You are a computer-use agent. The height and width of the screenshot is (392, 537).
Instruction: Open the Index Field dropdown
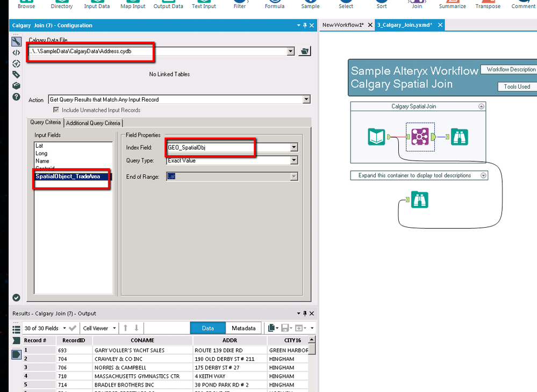tap(294, 148)
